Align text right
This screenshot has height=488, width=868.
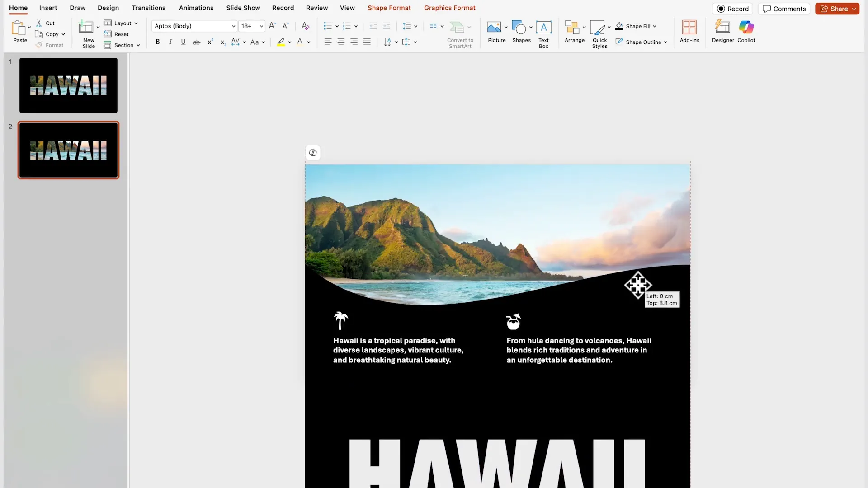tap(354, 42)
